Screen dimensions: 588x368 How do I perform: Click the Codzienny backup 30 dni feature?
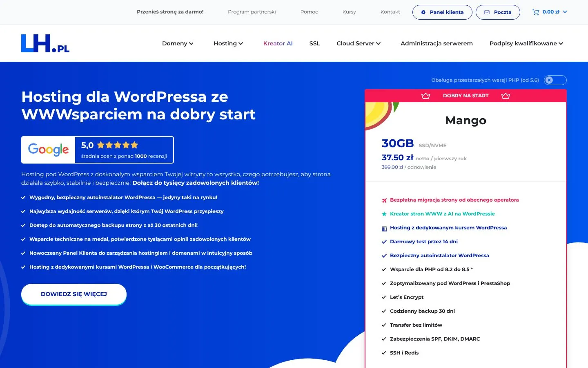(422, 311)
